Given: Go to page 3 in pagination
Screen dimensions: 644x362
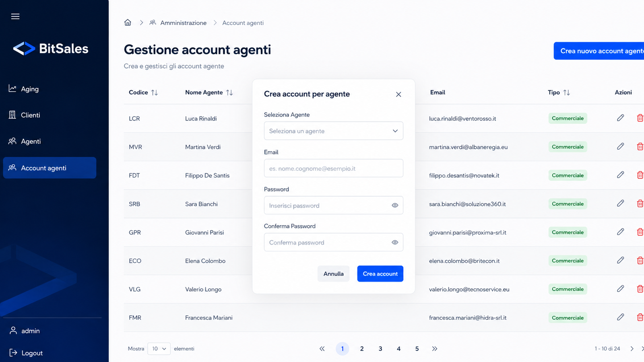Looking at the screenshot, I should point(380,349).
